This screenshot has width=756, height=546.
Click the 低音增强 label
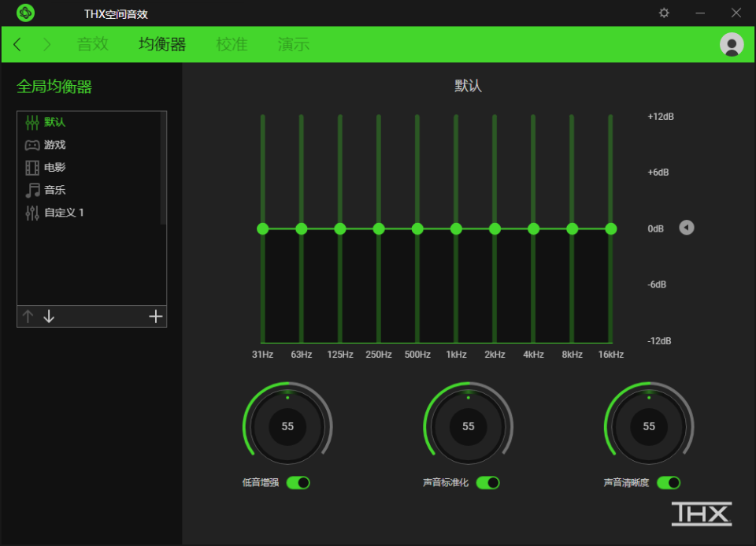click(x=261, y=483)
